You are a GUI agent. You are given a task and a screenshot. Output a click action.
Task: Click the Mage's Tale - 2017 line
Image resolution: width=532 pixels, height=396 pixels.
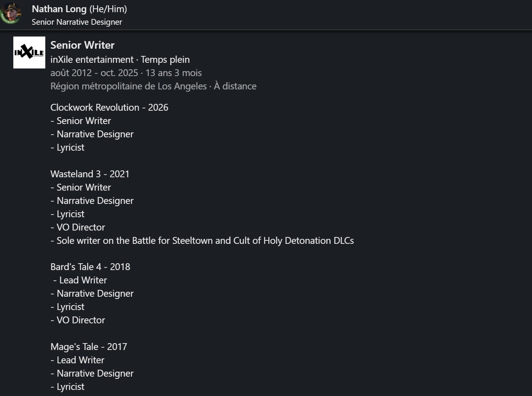[x=89, y=347]
